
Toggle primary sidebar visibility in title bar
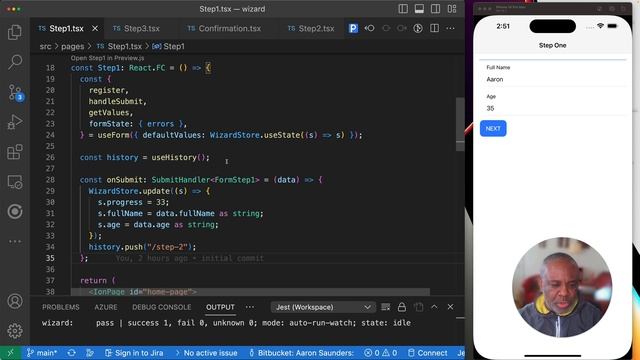(x=403, y=9)
